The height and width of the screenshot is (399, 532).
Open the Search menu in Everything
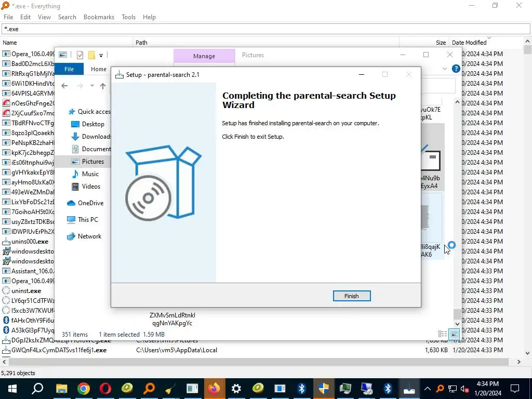pos(67,17)
